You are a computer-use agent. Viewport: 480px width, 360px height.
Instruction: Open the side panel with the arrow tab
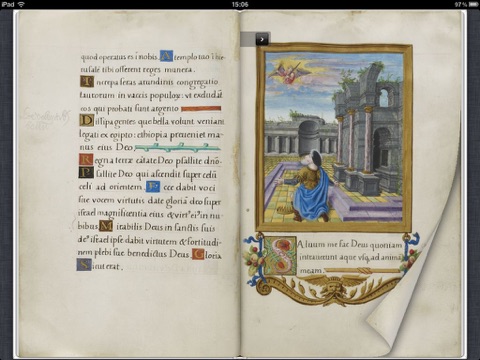tap(262, 39)
